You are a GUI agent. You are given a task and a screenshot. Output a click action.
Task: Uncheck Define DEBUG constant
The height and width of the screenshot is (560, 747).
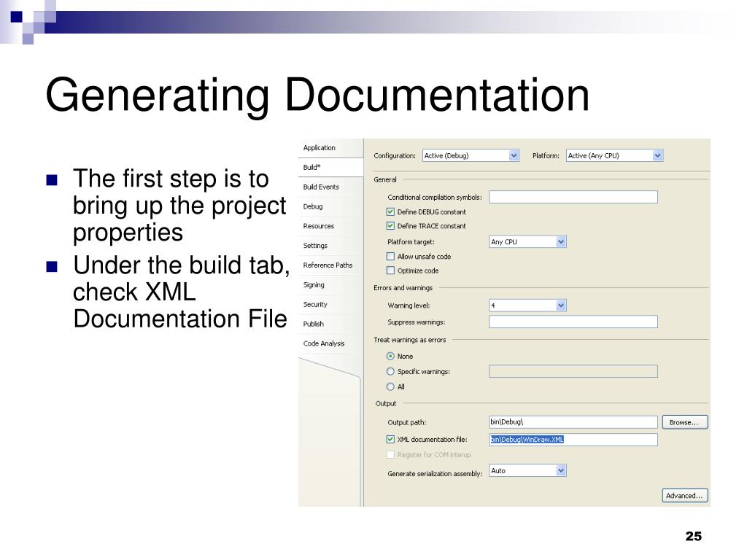(x=390, y=212)
